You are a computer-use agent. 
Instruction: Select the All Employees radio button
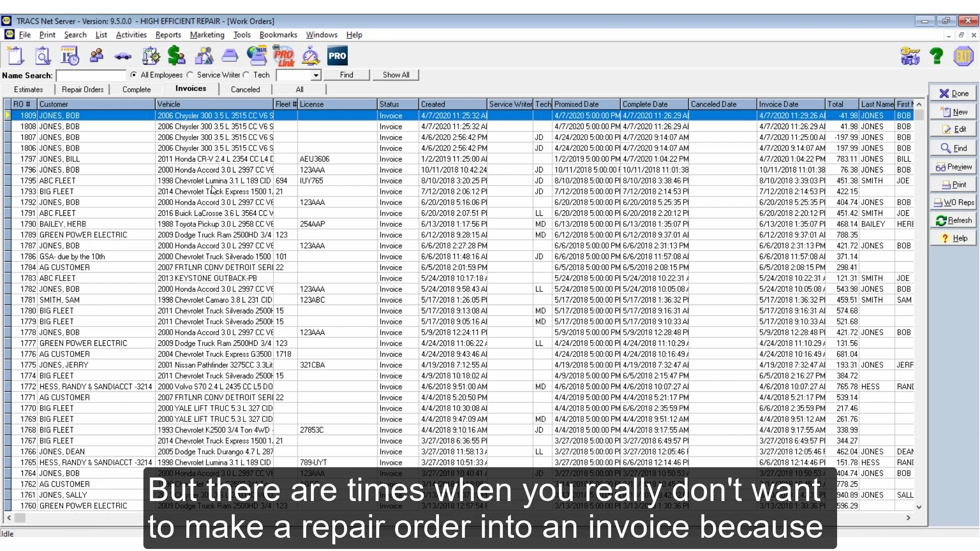point(134,75)
